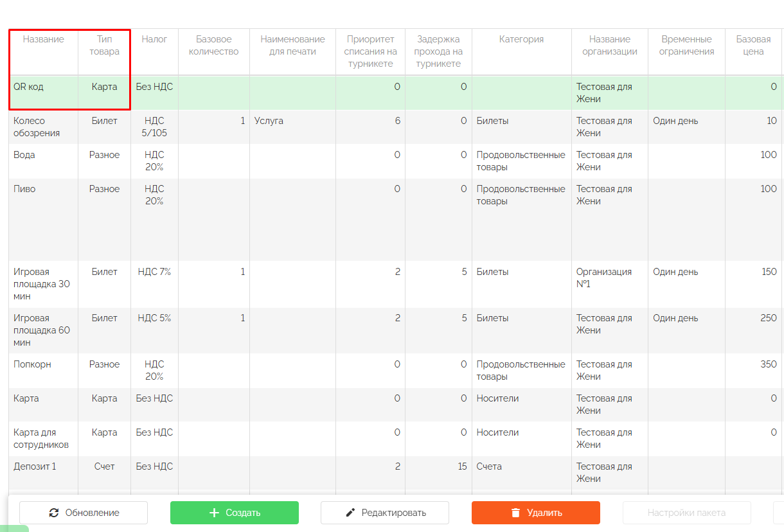This screenshot has width=784, height=532.
Task: Select the Игровая площадка 60 мин row
Action: click(x=42, y=330)
